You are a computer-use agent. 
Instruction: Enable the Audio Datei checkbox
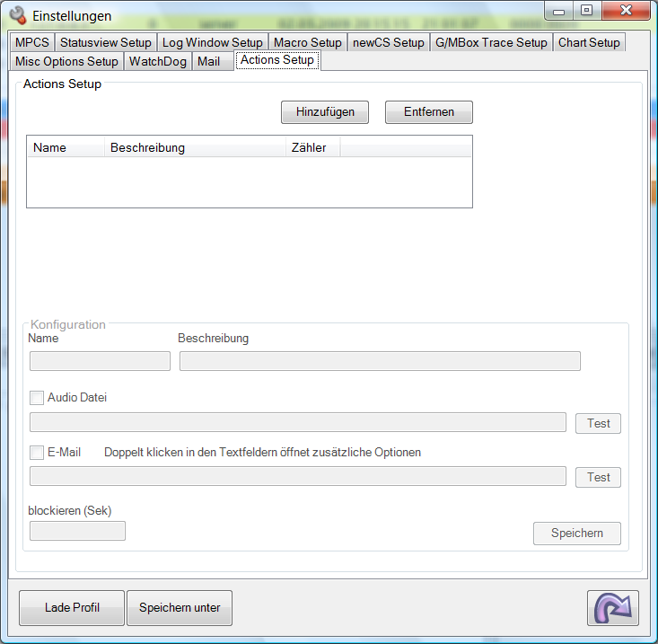pos(37,397)
